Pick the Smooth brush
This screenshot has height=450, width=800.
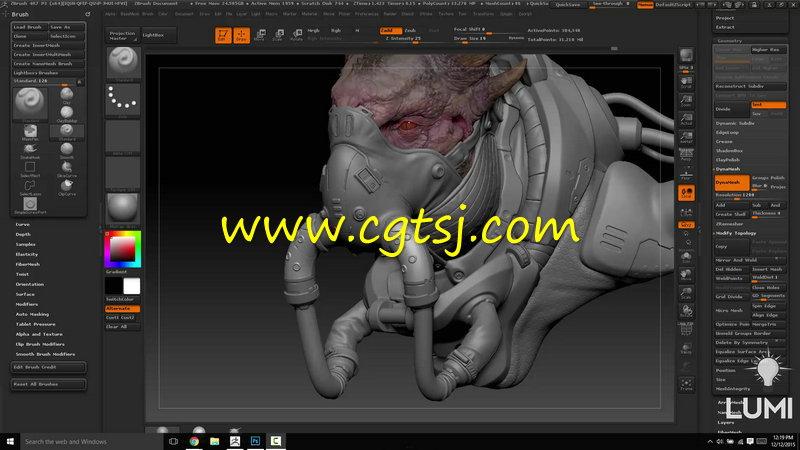click(67, 151)
